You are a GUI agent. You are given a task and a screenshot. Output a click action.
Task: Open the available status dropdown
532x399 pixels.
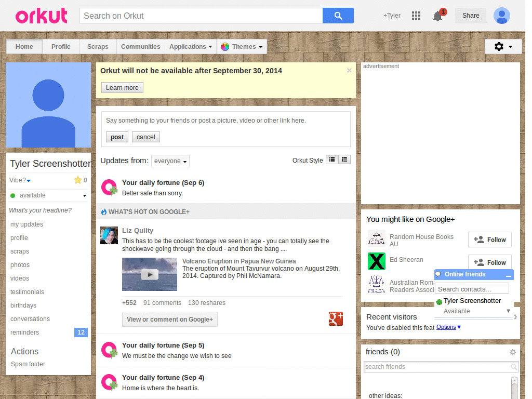(48, 195)
